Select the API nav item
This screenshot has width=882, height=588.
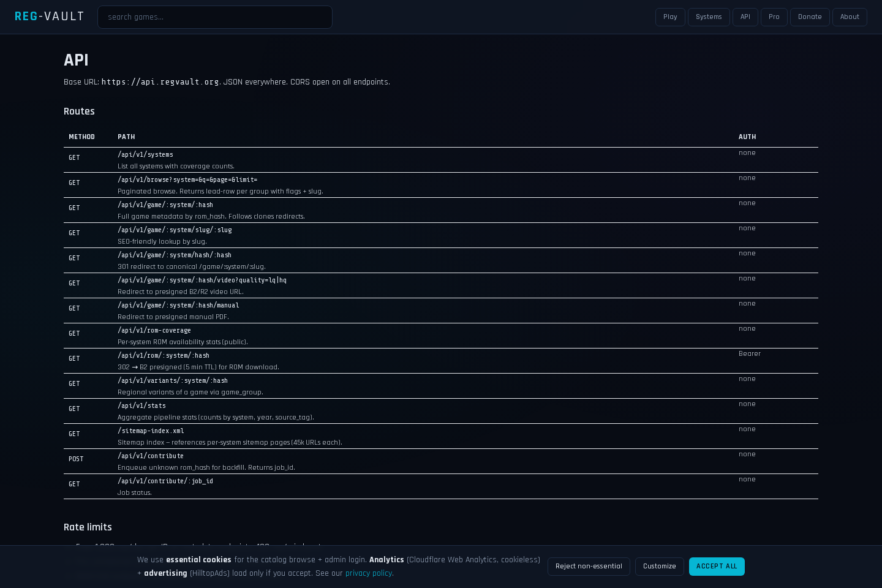click(x=745, y=17)
